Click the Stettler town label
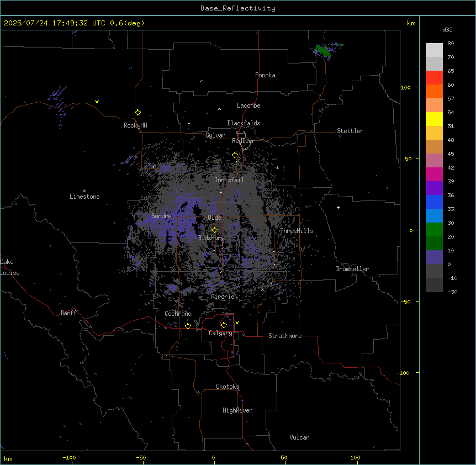The width and height of the screenshot is (476, 465). [x=350, y=131]
